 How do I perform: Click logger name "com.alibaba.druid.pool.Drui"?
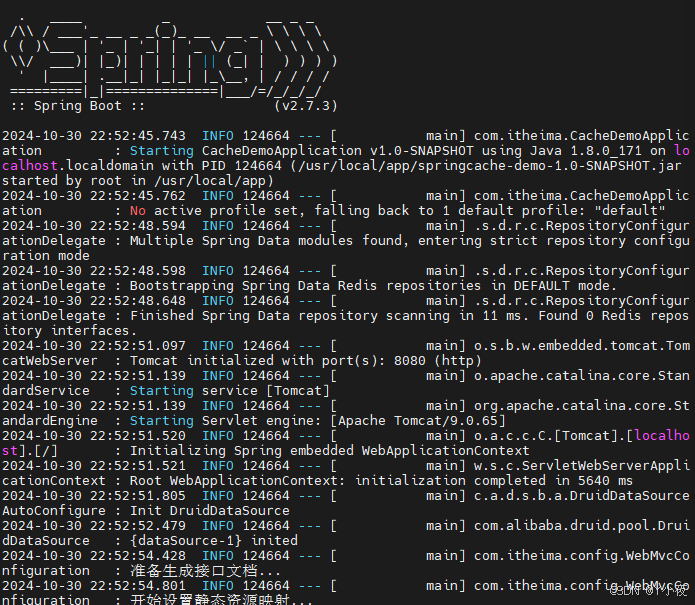[582, 526]
